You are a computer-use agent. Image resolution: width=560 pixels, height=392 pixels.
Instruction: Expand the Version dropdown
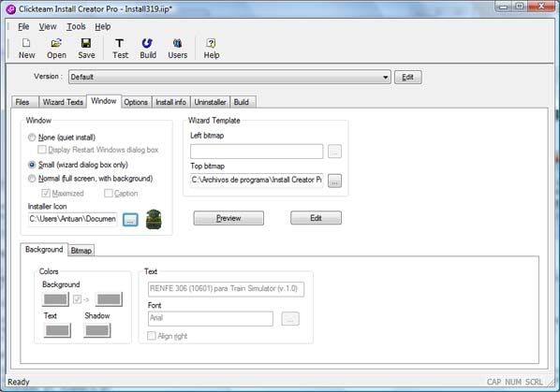tap(386, 77)
